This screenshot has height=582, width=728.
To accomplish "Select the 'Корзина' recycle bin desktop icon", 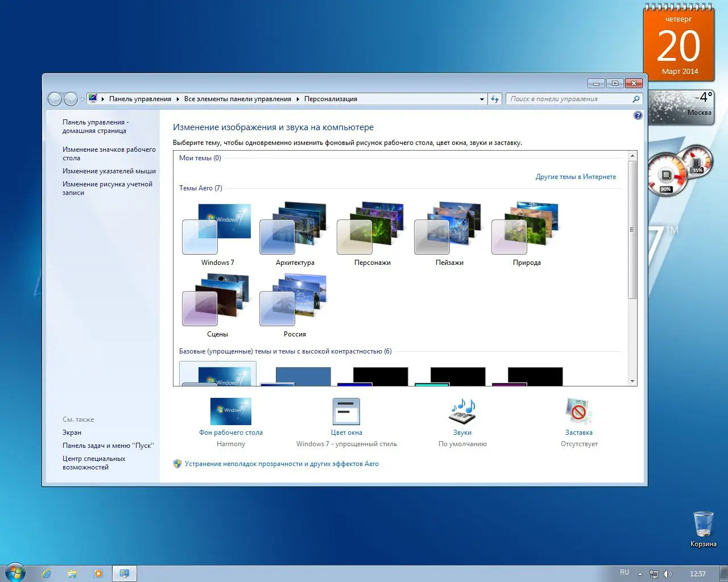I will (703, 529).
